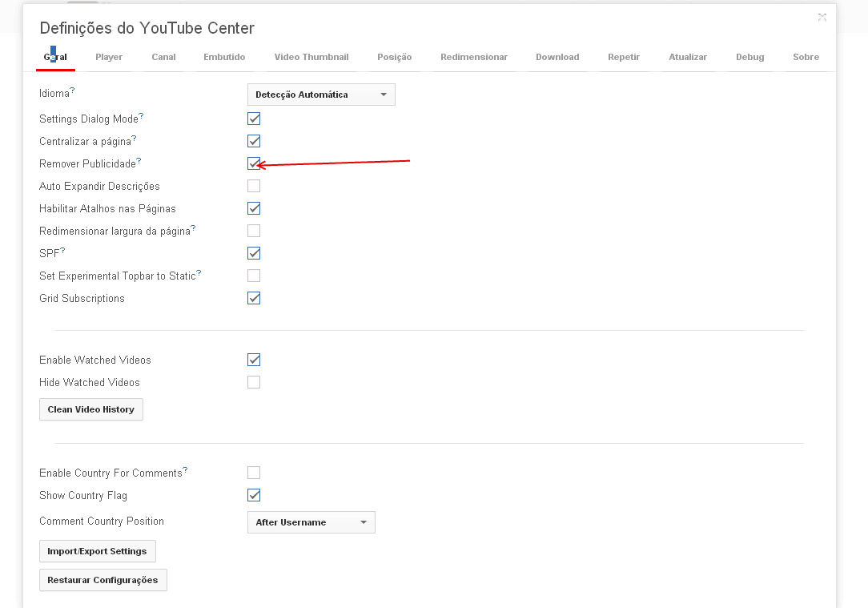Open the help tooltip next to Idioma
This screenshot has width=868, height=608.
72,90
